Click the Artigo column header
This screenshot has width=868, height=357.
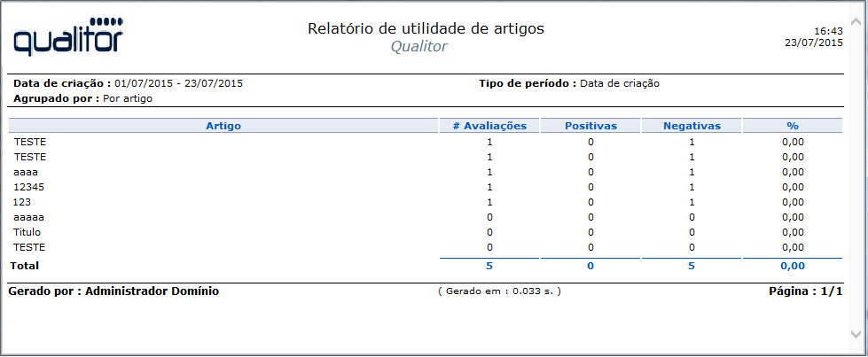pos(223,126)
